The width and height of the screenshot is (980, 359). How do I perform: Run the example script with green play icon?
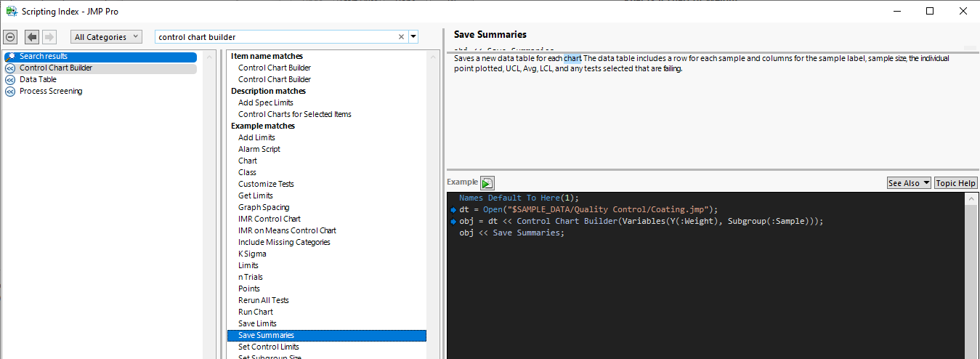487,183
